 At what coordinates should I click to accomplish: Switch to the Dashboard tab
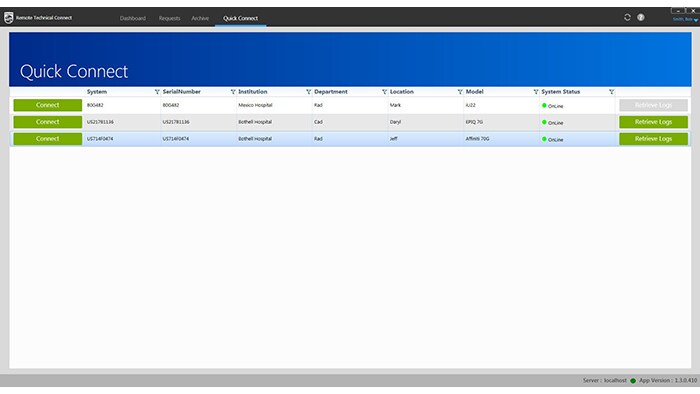133,18
